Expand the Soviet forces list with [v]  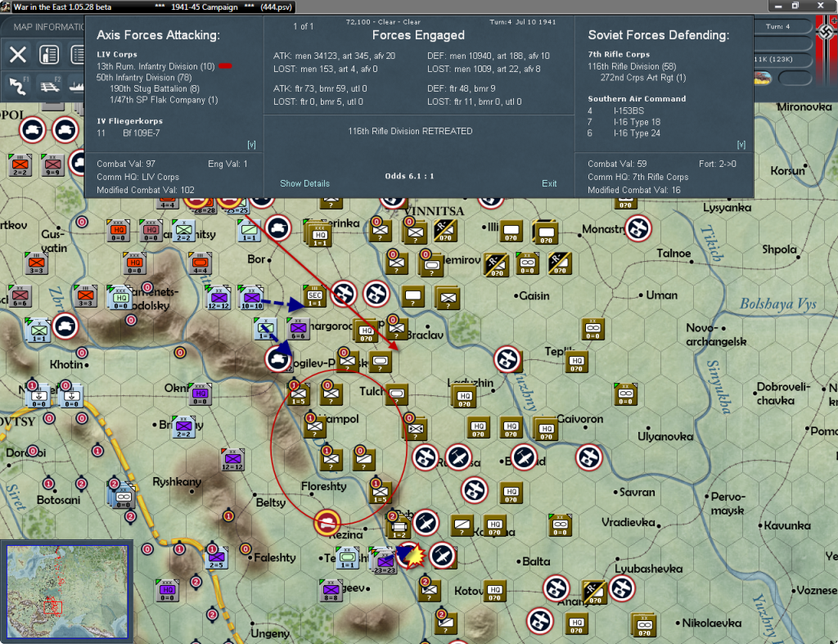[741, 145]
